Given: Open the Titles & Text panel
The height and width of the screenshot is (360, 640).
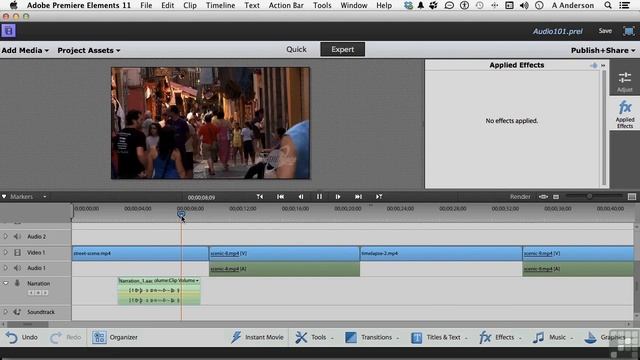Looking at the screenshot, I should 439,337.
